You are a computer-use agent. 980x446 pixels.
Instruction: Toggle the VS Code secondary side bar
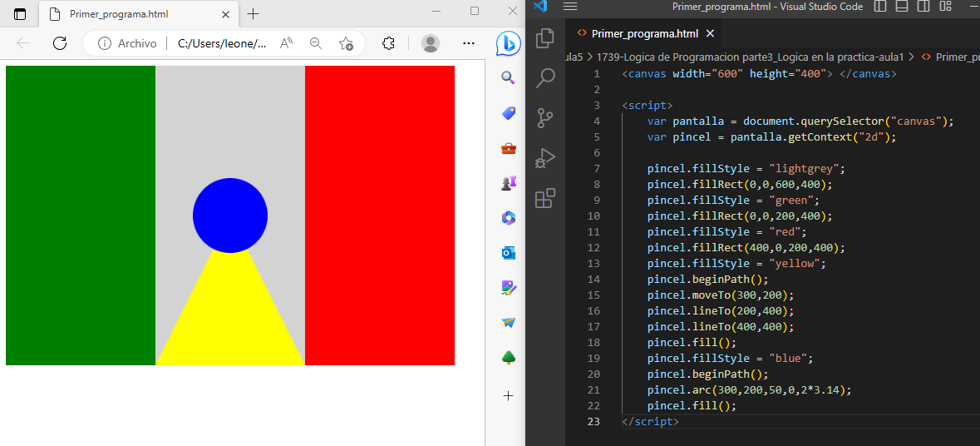pyautogui.click(x=923, y=7)
